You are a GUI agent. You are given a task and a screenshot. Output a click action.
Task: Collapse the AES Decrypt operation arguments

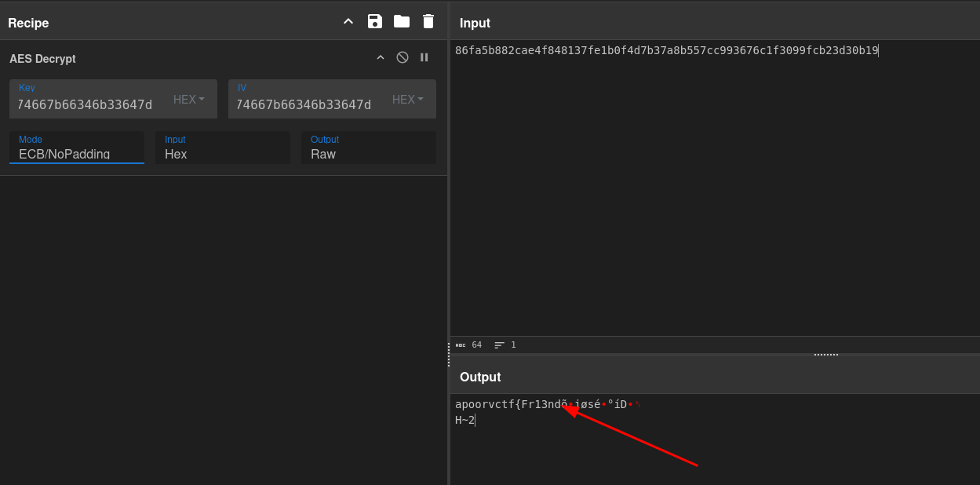[381, 57]
